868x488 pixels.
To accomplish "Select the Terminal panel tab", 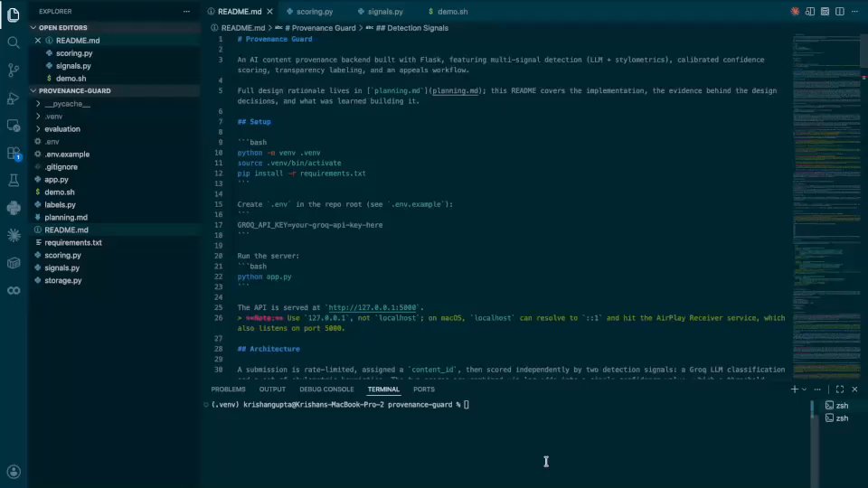I will 383,389.
